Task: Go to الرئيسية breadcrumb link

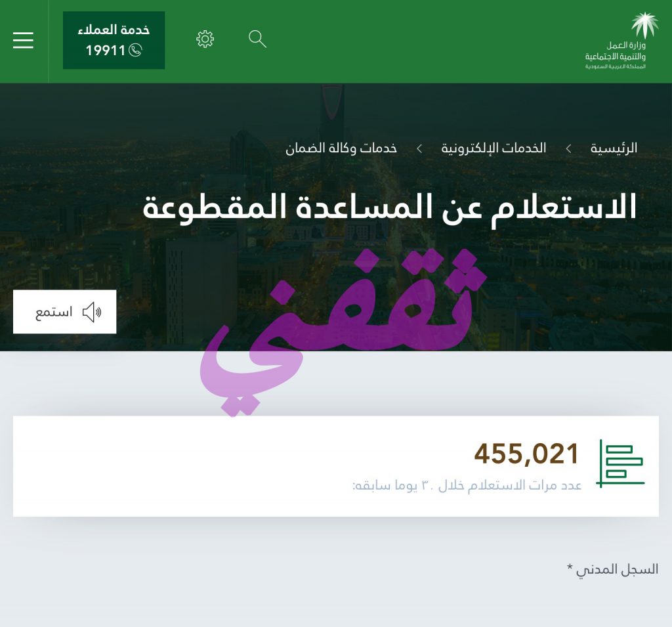Action: click(x=614, y=148)
